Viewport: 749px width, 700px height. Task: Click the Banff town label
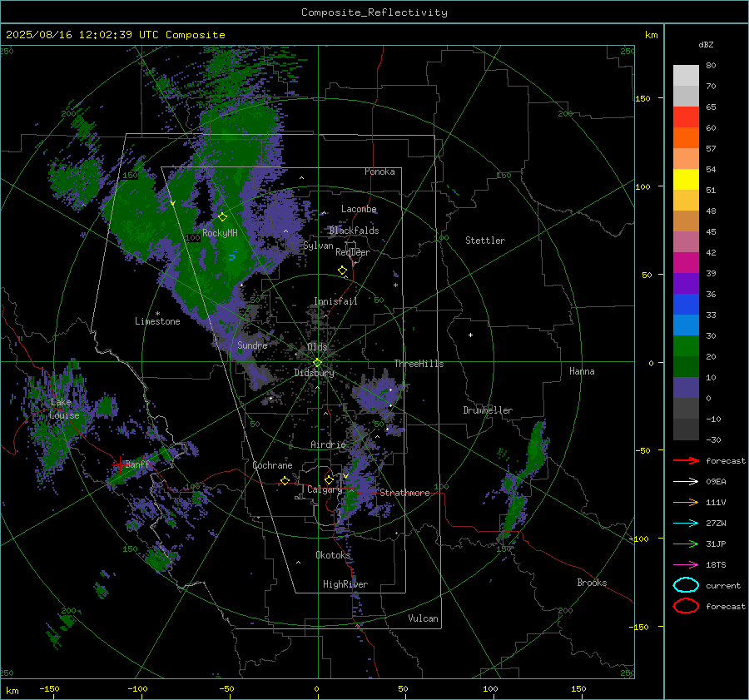click(137, 464)
